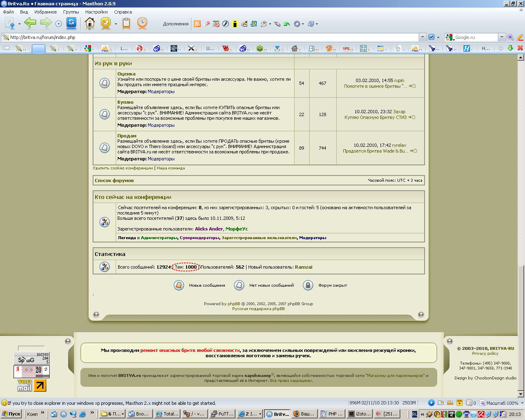Open the Продам forum link
The height and width of the screenshot is (420, 525).
coord(127,136)
